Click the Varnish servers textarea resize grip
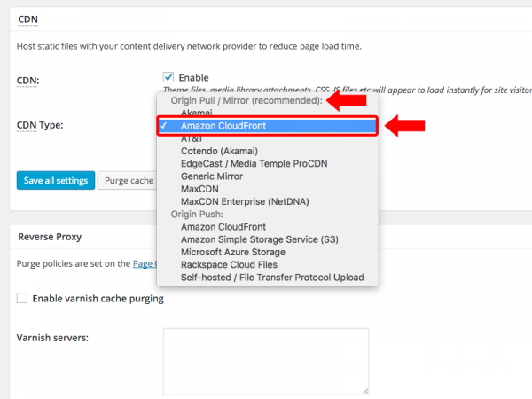The height and width of the screenshot is (399, 532). 365,391
